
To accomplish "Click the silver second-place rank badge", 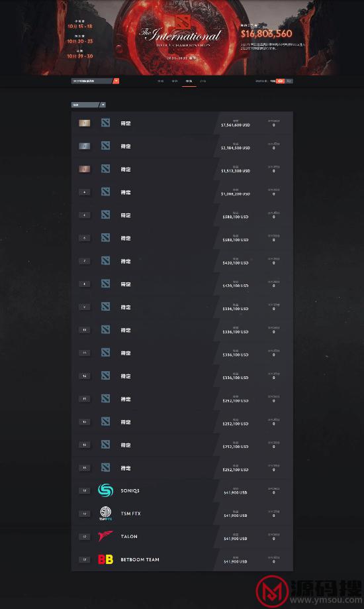I will 85,146.
